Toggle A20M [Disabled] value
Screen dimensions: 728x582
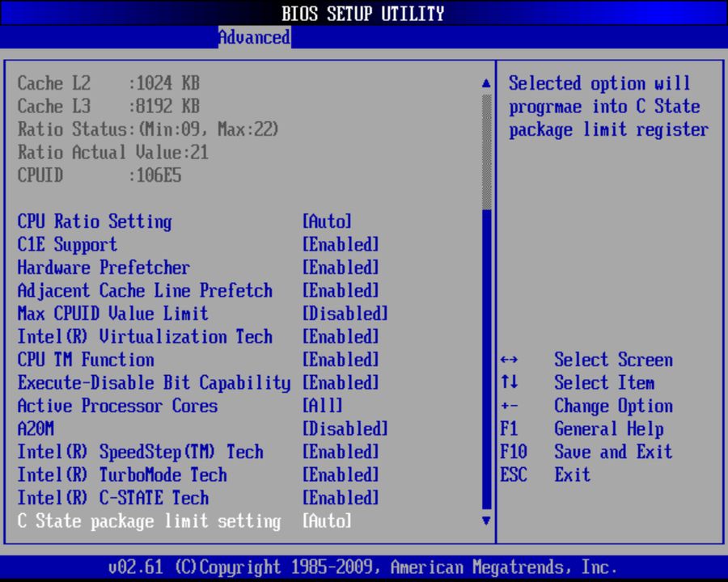pyautogui.click(x=345, y=429)
